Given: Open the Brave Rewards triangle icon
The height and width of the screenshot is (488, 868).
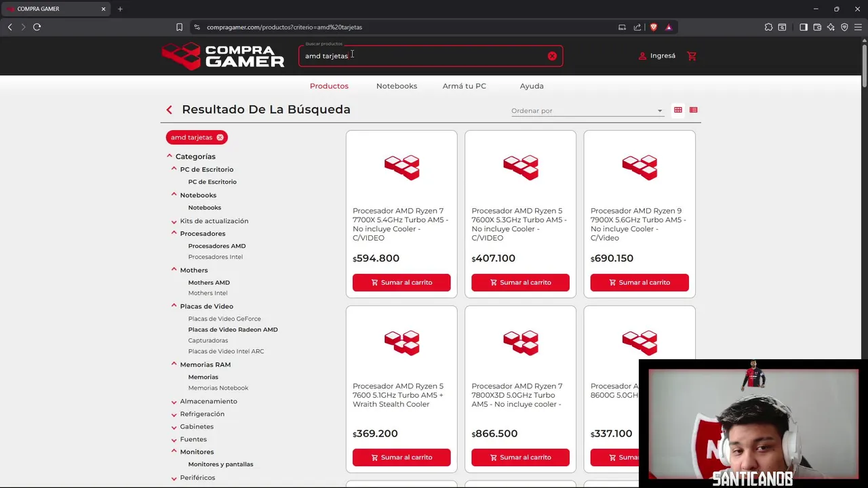Looking at the screenshot, I should coord(669,27).
